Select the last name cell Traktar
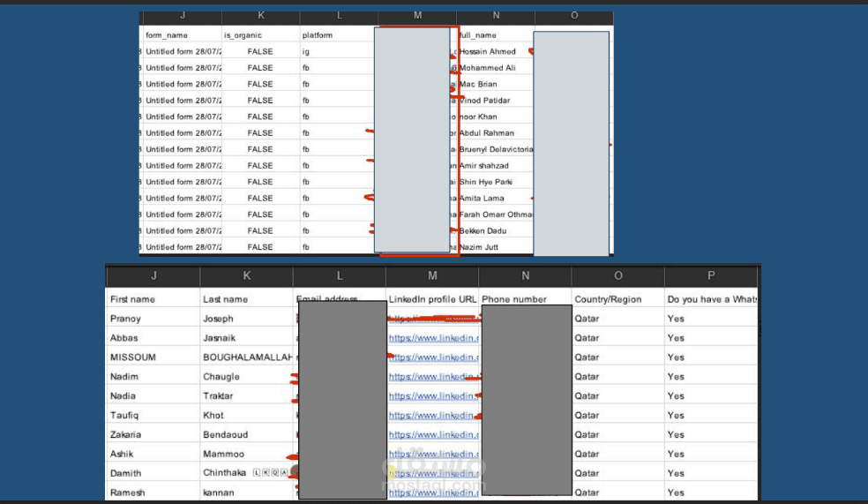Image resolution: width=868 pixels, height=504 pixels. (246, 396)
